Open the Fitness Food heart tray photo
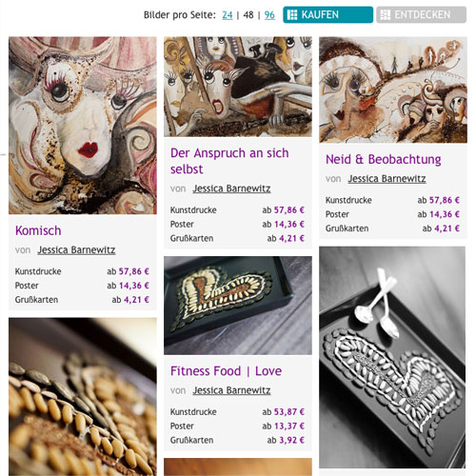The height and width of the screenshot is (476, 476). [x=238, y=306]
